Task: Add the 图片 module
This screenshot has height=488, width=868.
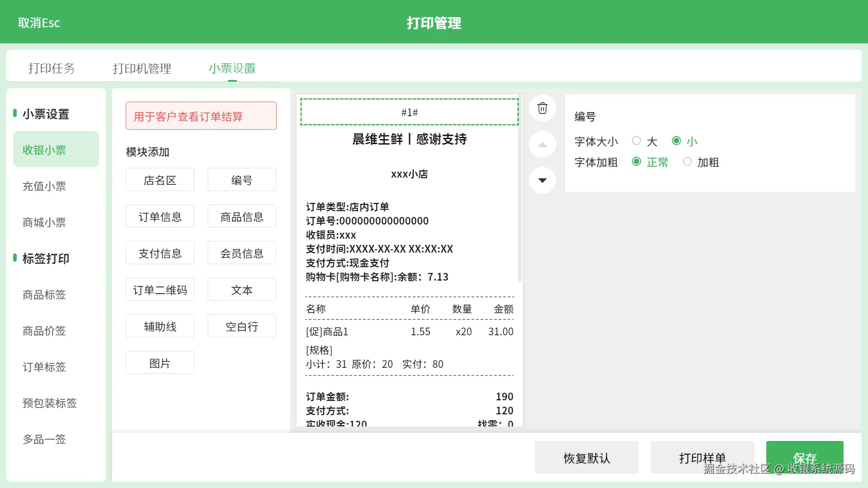Action: point(160,363)
